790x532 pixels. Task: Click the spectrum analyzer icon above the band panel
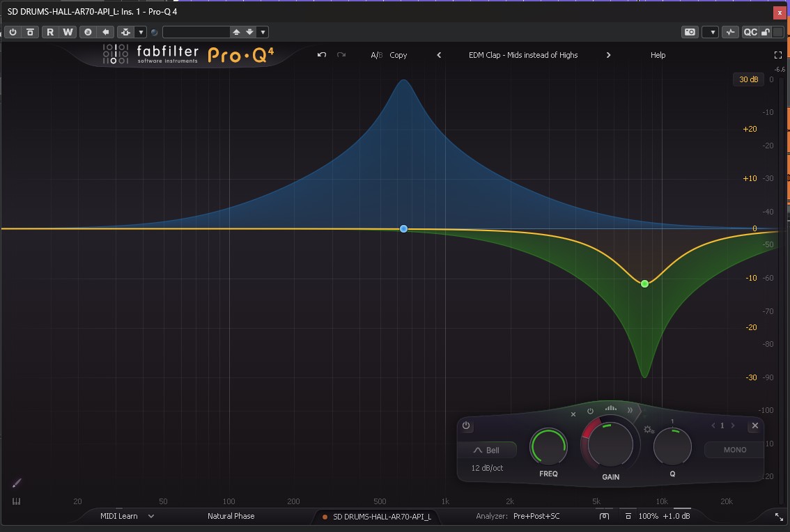coord(611,409)
